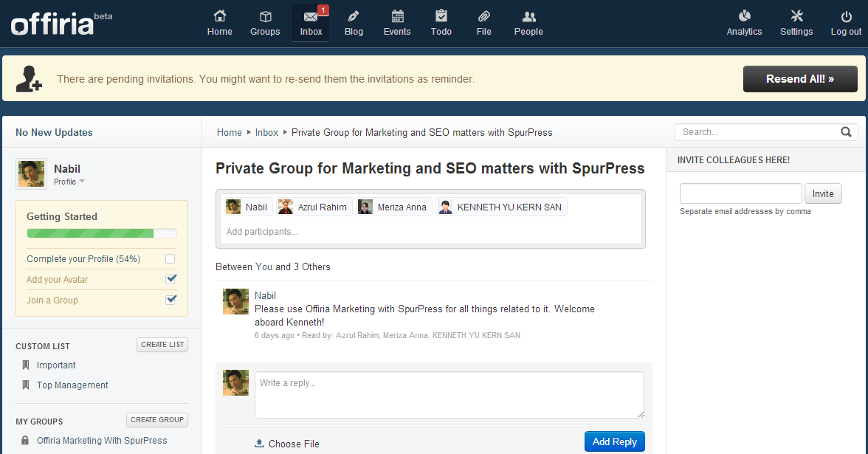This screenshot has width=868, height=454.
Task: Toggle Join a Group checkbox
Action: (x=171, y=300)
